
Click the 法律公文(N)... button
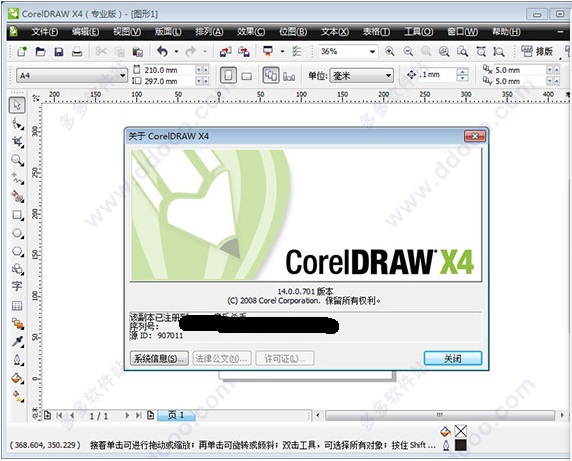click(x=221, y=359)
